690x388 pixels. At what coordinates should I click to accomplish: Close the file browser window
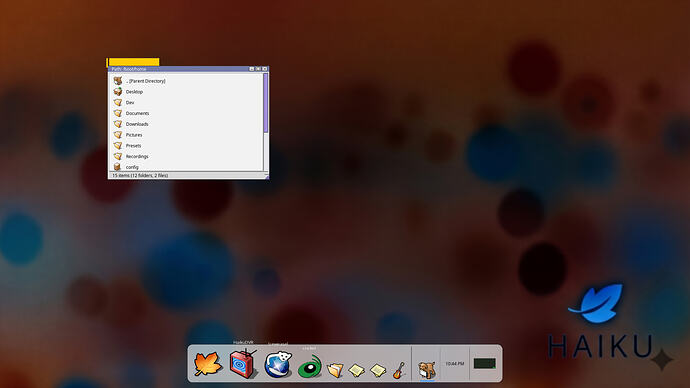[x=264, y=69]
